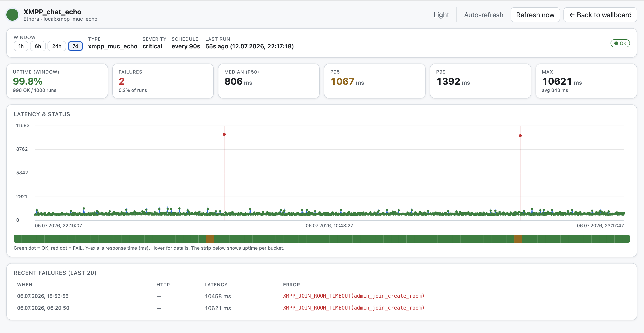Click the 'every 90s' schedule value
Image resolution: width=644 pixels, height=333 pixels.
tap(186, 46)
